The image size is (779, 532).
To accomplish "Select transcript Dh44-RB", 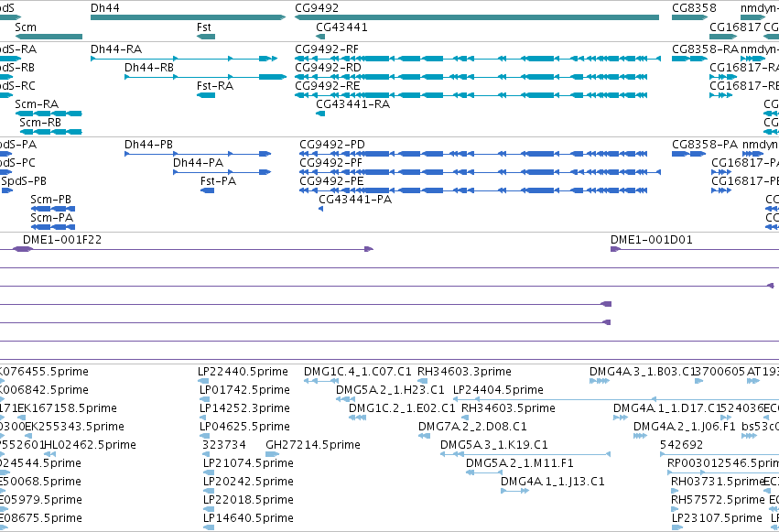I will pyautogui.click(x=206, y=77).
